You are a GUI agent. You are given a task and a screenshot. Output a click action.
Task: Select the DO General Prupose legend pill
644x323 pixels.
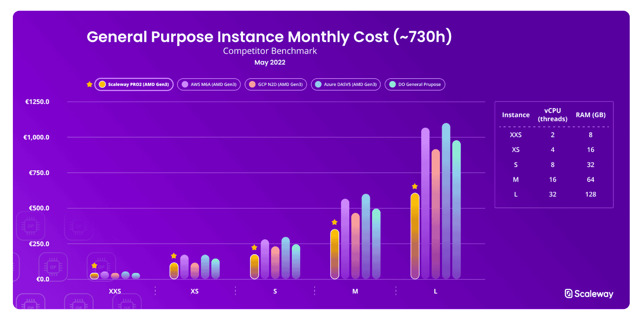(415, 84)
